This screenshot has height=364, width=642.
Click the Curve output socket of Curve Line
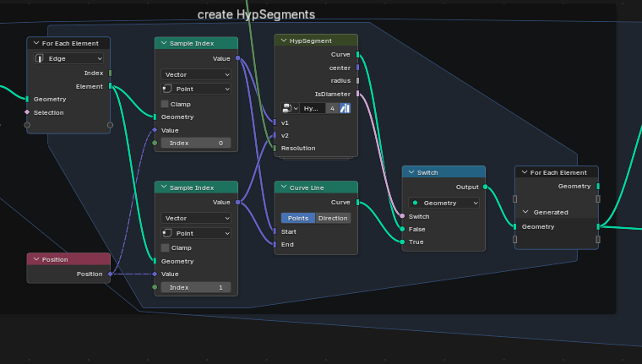coord(358,202)
